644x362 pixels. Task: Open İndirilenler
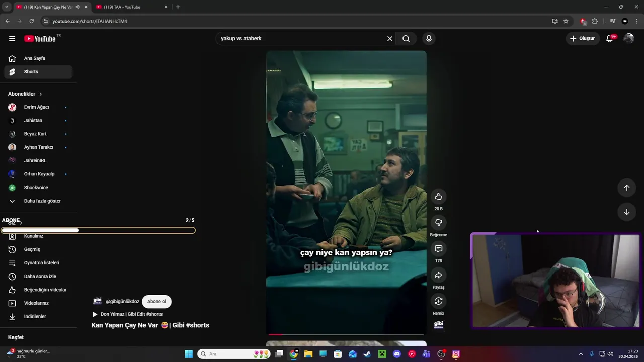(38, 317)
